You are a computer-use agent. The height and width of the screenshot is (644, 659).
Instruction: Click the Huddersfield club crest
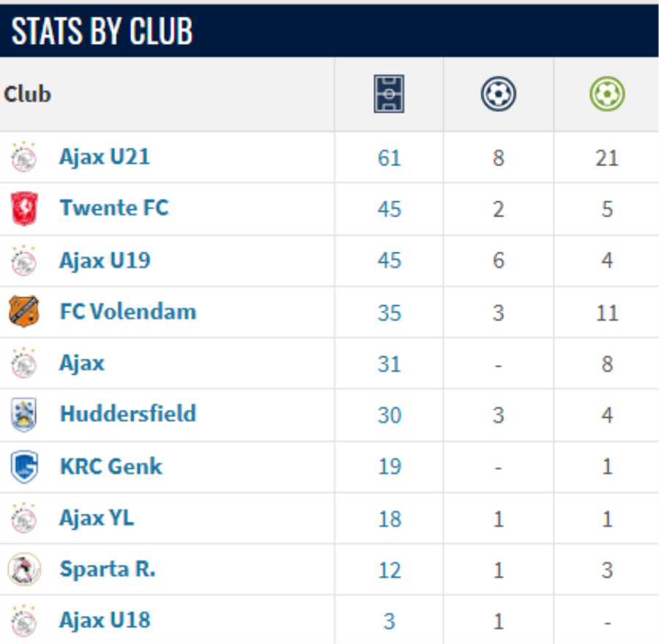tap(24, 415)
